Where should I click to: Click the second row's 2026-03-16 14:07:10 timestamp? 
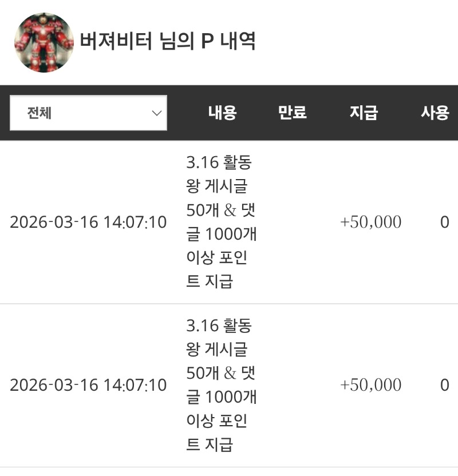[x=88, y=385]
